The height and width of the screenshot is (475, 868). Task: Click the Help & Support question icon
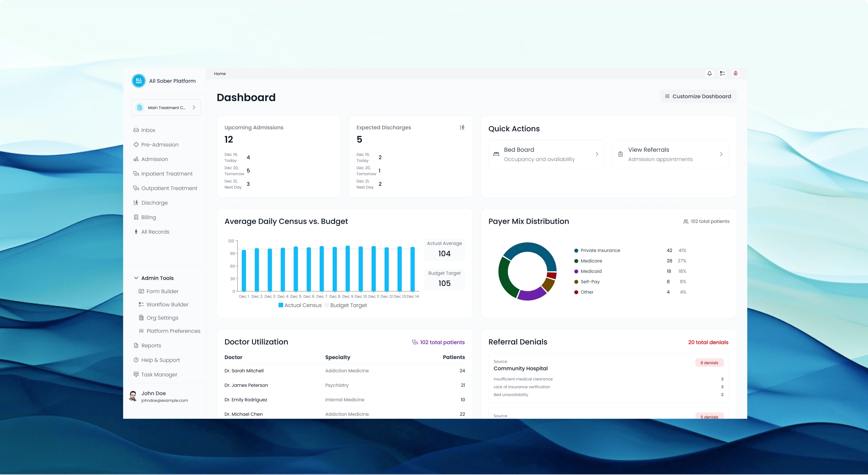click(136, 360)
